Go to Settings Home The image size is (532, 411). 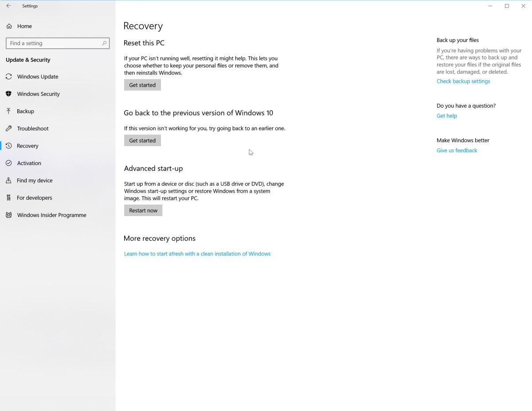point(58,26)
